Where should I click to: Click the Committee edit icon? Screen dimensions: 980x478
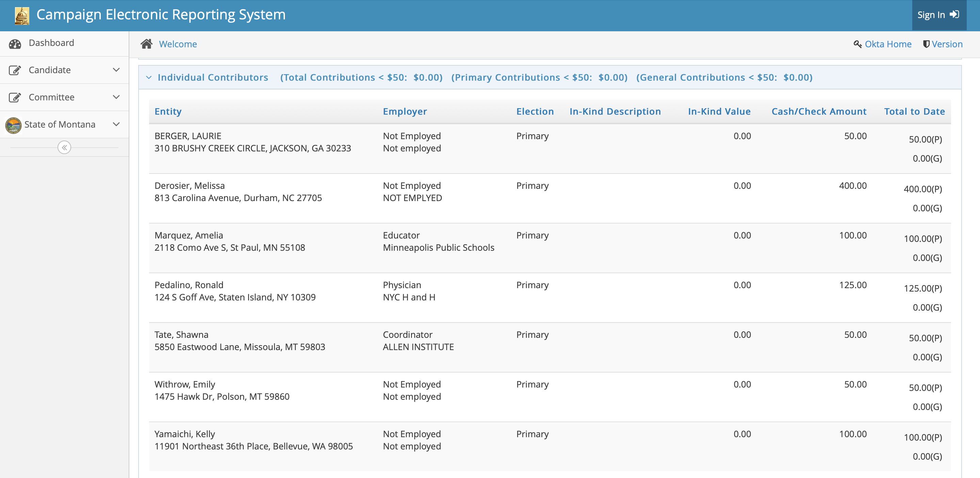point(15,98)
